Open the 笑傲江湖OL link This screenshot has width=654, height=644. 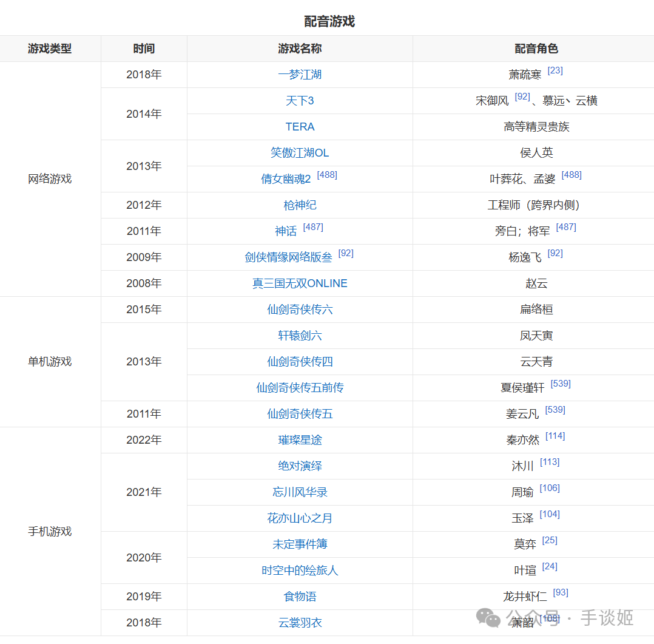300,153
